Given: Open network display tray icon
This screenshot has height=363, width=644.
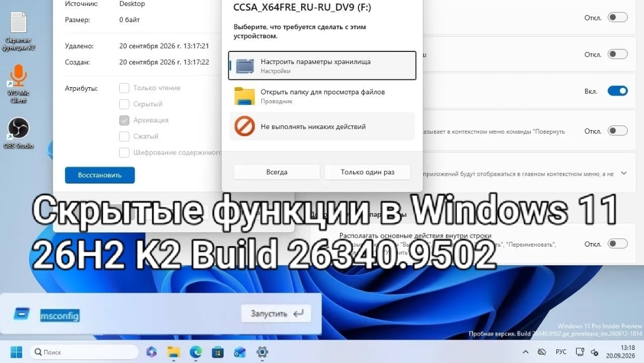Looking at the screenshot, I should (x=580, y=352).
